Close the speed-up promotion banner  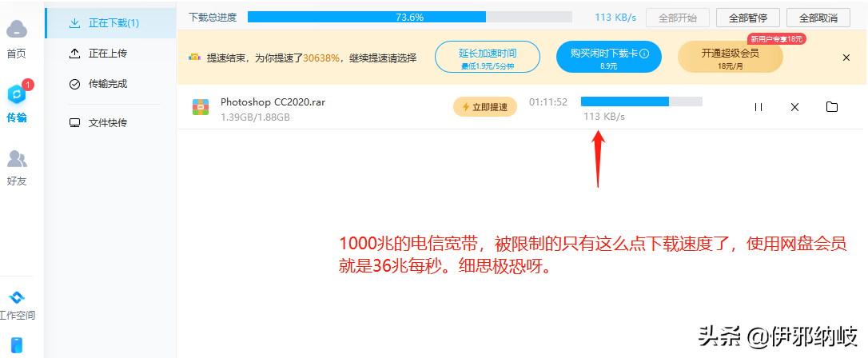tap(846, 58)
